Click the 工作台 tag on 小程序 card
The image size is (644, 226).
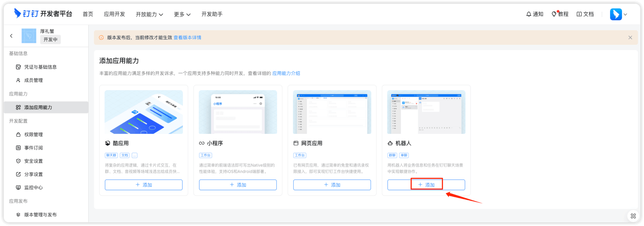[206, 155]
